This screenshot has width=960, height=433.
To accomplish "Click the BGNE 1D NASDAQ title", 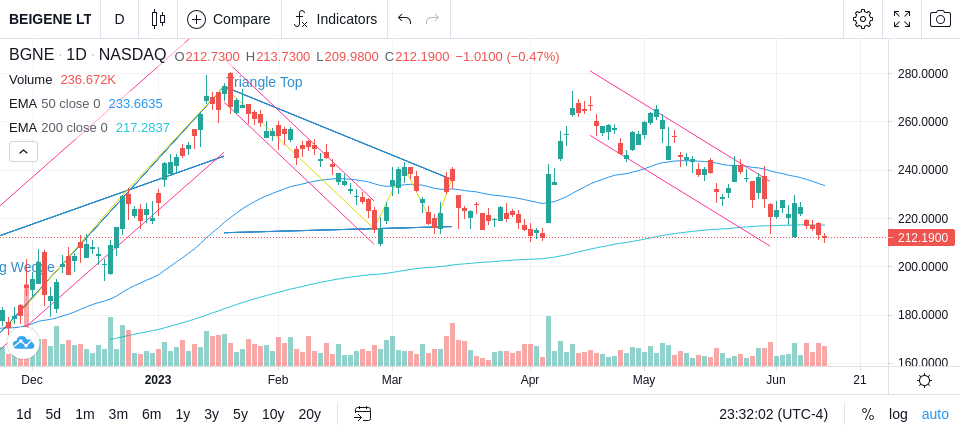I will 87,55.
